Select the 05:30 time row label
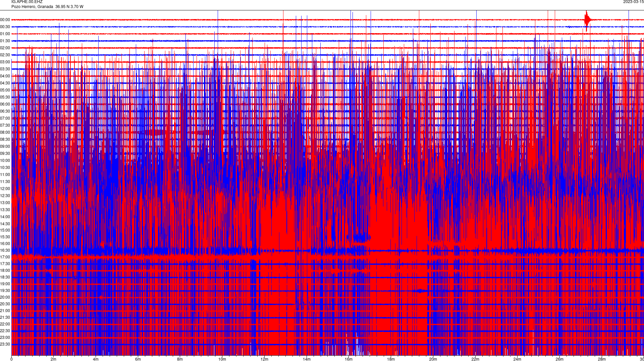Image resolution: width=644 pixels, height=362 pixels. [5, 97]
